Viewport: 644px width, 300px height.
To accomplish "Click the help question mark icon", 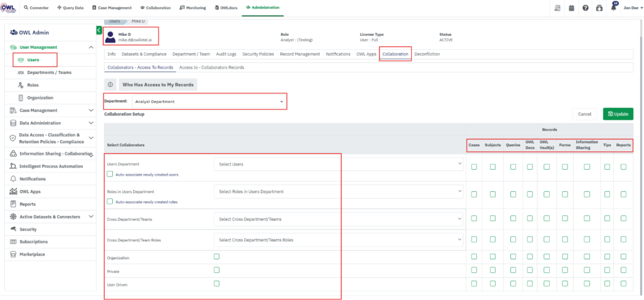I will point(585,8).
